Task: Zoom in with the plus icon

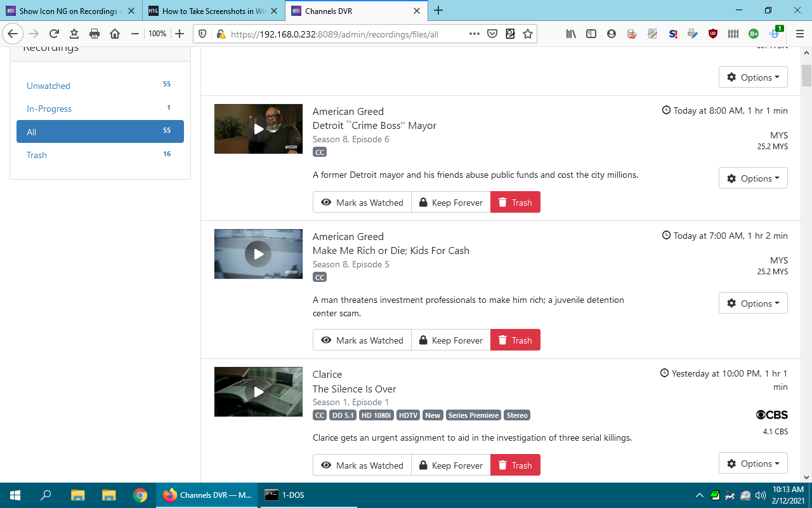Action: point(180,34)
